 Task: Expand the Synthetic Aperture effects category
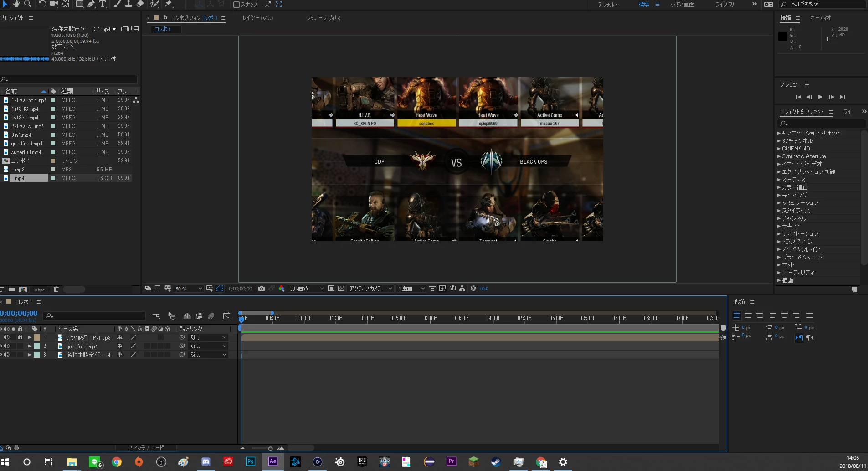(779, 156)
